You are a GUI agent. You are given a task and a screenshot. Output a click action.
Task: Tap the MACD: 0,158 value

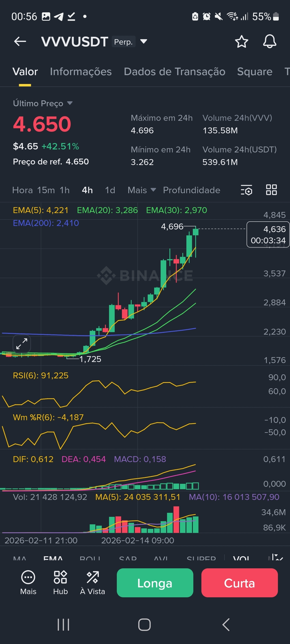[x=140, y=459]
